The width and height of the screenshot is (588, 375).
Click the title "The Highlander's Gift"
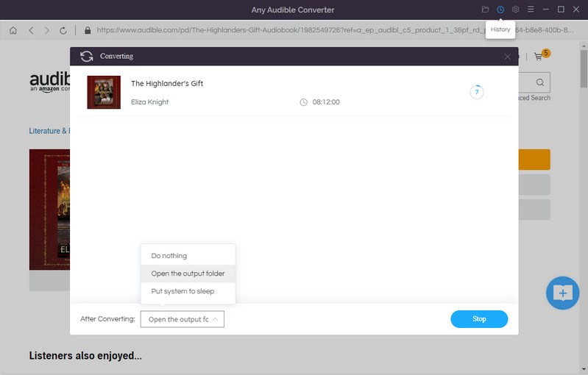(x=167, y=84)
